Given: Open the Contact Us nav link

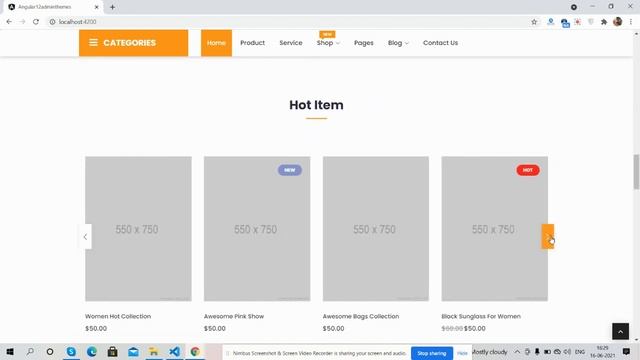Looking at the screenshot, I should click(x=440, y=43).
